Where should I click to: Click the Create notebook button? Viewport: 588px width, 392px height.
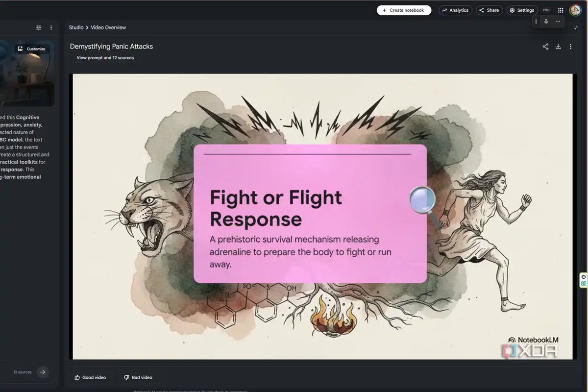[x=404, y=10]
